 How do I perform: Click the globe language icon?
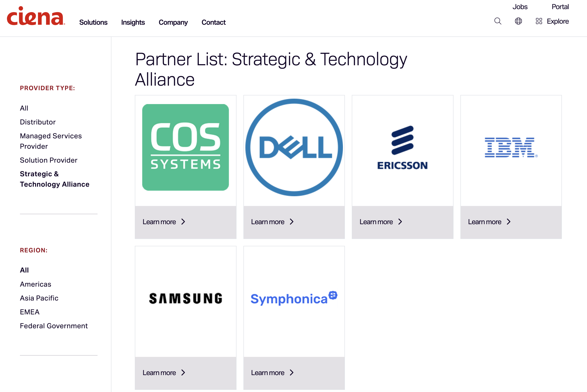coord(518,21)
